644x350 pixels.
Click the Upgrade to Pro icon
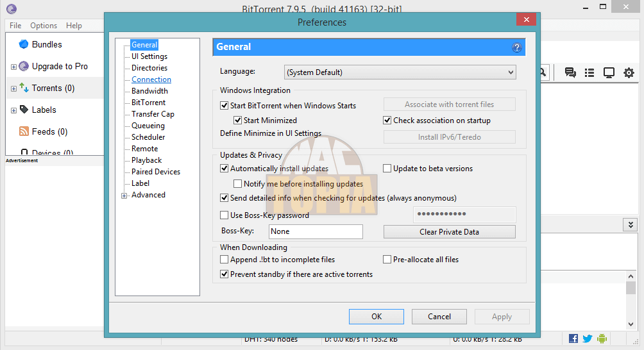tap(24, 66)
